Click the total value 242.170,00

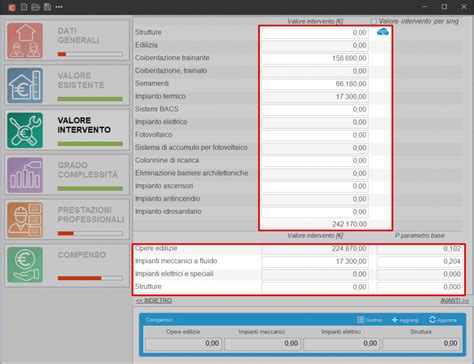(349, 224)
